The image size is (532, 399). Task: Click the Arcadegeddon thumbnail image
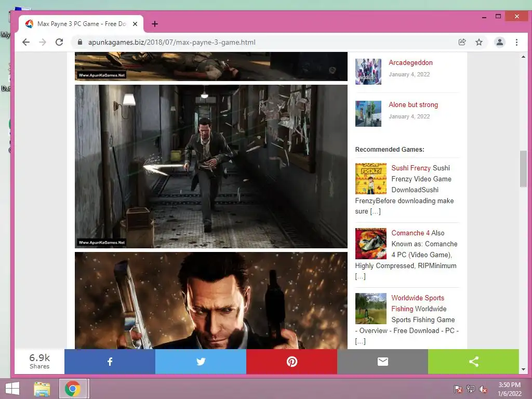[368, 72]
